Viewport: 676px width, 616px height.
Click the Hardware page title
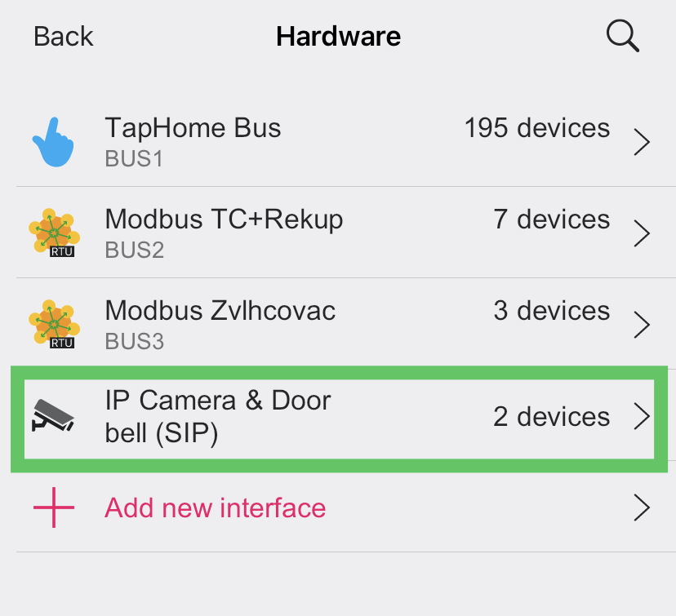[x=338, y=37]
